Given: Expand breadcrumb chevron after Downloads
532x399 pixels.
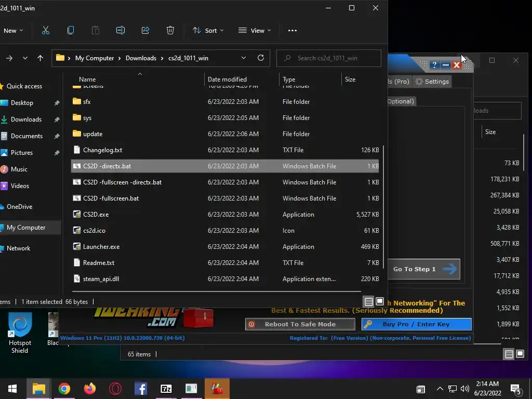Looking at the screenshot, I should [x=162, y=58].
